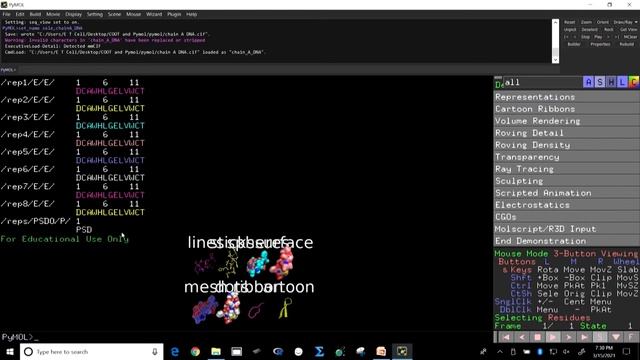Open the Build menu

(36, 14)
